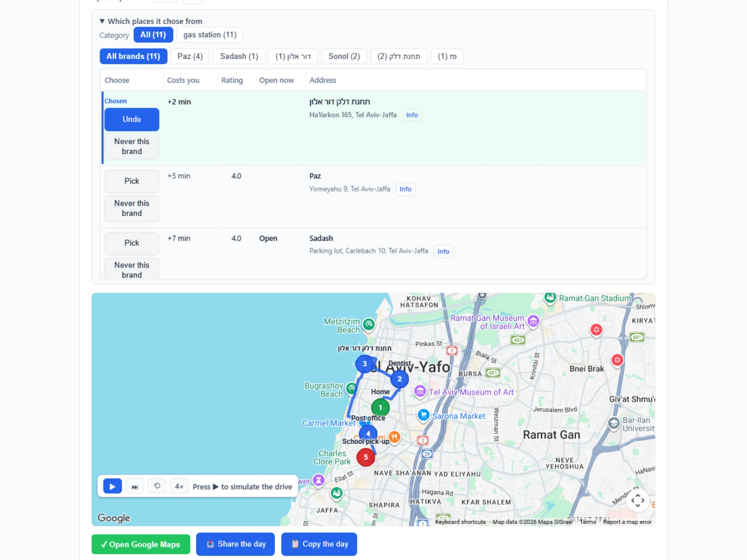The image size is (747, 560).
Task: Copy the day
Action: pyautogui.click(x=319, y=544)
